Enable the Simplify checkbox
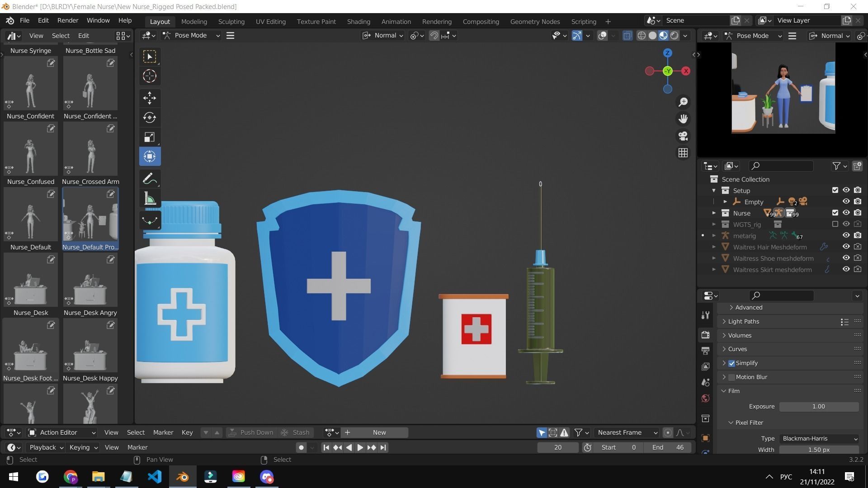 [x=731, y=363]
